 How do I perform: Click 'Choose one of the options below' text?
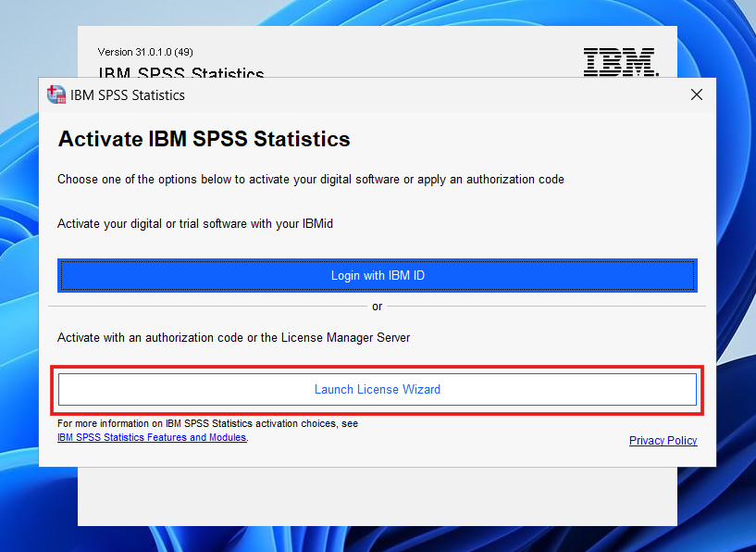tap(311, 180)
